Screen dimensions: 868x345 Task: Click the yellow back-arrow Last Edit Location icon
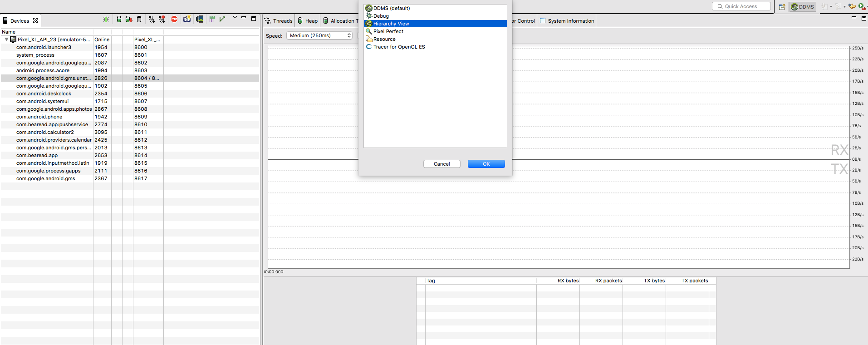coord(852,6)
